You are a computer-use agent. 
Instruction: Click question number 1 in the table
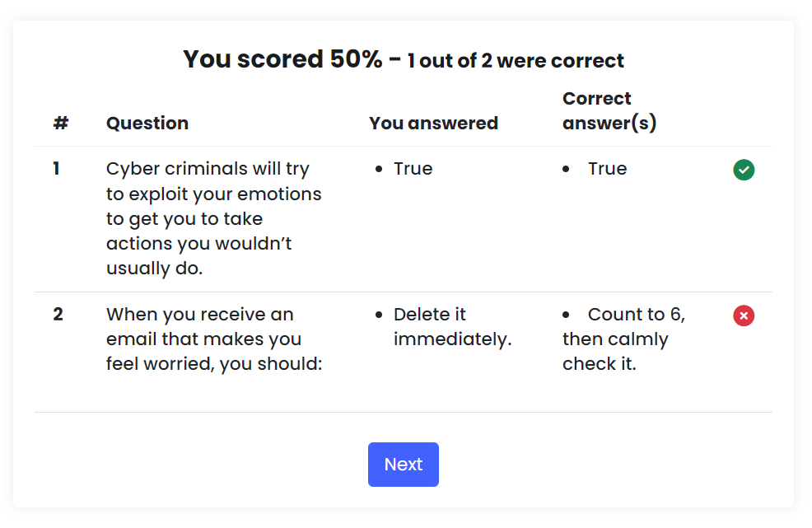tap(57, 168)
